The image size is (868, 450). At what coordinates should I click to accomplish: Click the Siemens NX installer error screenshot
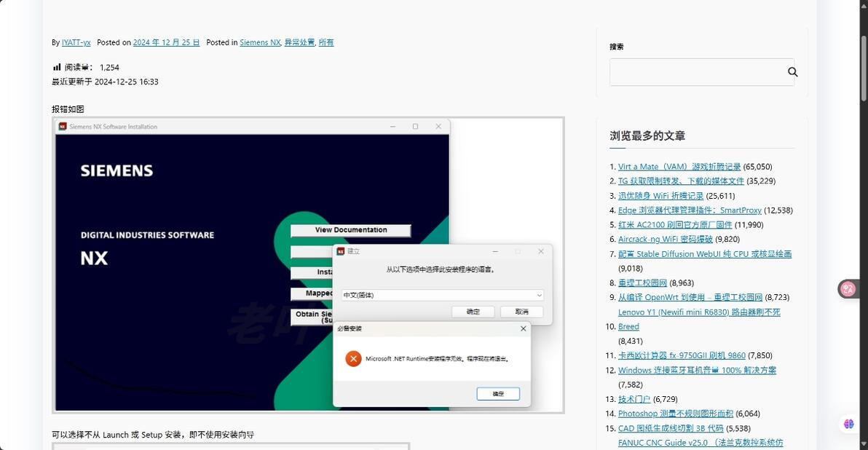click(308, 265)
